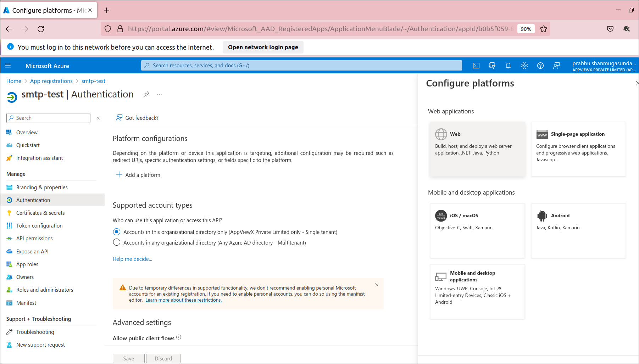The width and height of the screenshot is (639, 364).
Task: Open the directories and subscriptions filter icon
Action: tap(492, 66)
